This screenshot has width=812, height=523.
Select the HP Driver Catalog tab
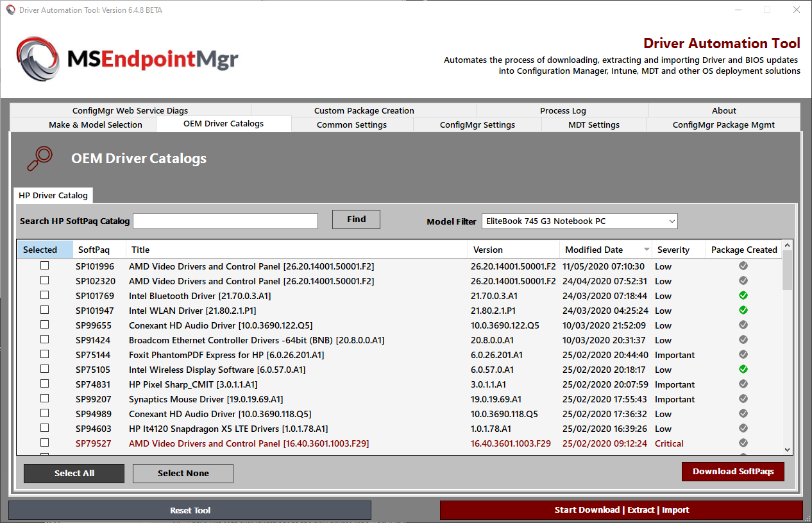pyautogui.click(x=53, y=195)
